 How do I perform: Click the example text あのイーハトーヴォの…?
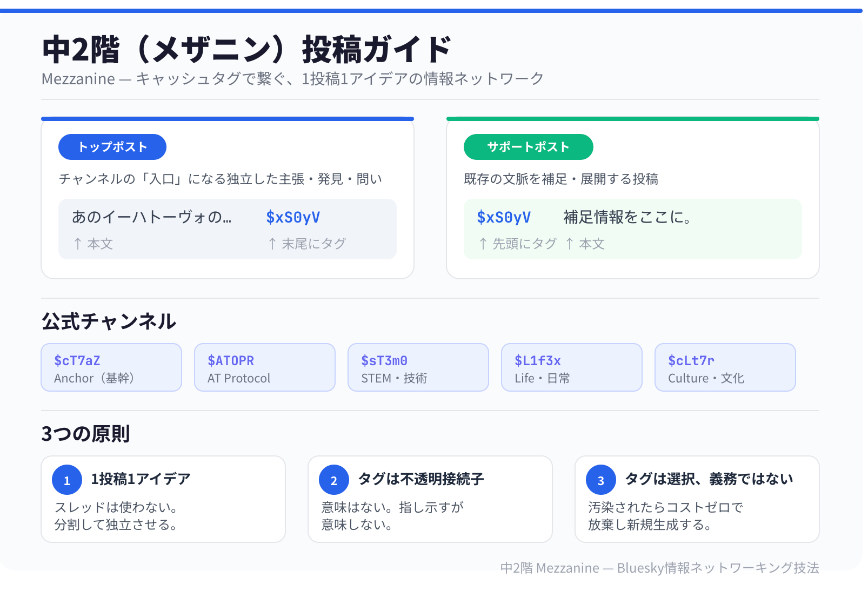[152, 217]
